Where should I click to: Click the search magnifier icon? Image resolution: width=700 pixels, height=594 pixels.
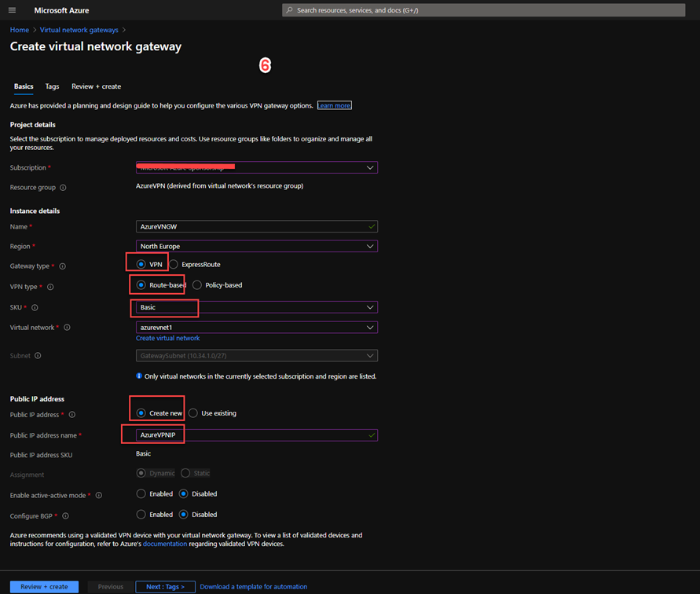(289, 10)
